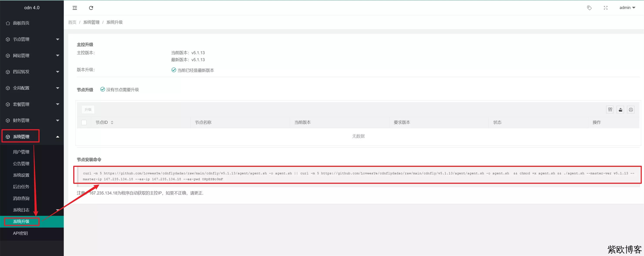Click the table export icon
This screenshot has height=256, width=644.
pos(621,109)
